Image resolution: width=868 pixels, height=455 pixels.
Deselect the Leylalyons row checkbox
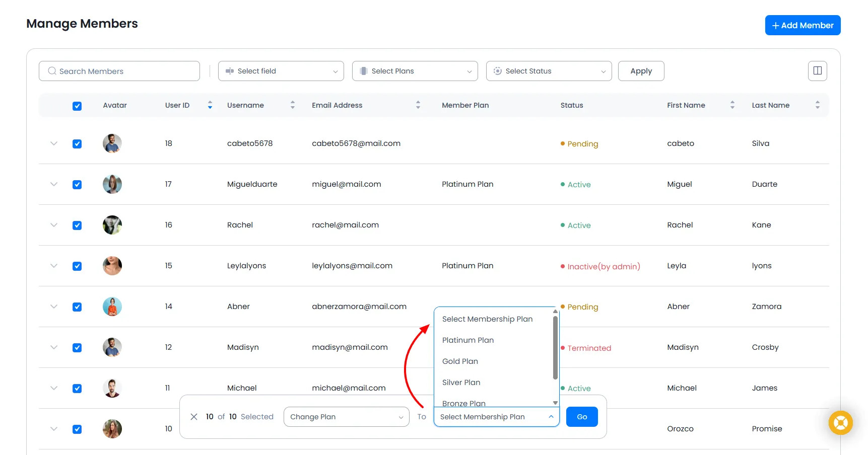[77, 266]
